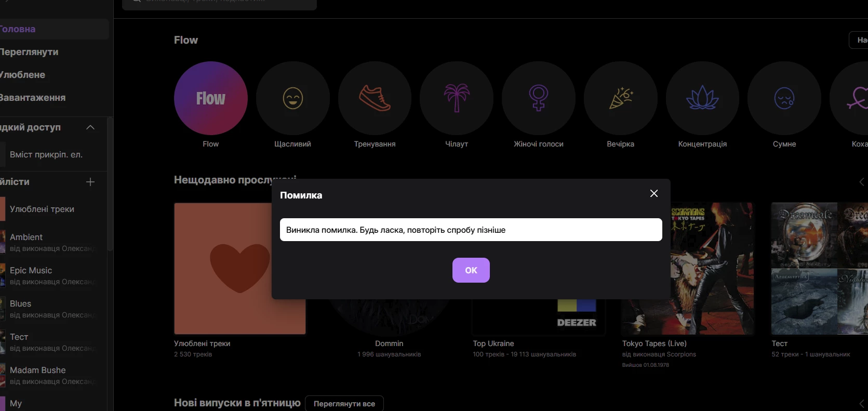Select the Концентрація lotus icon

point(702,98)
